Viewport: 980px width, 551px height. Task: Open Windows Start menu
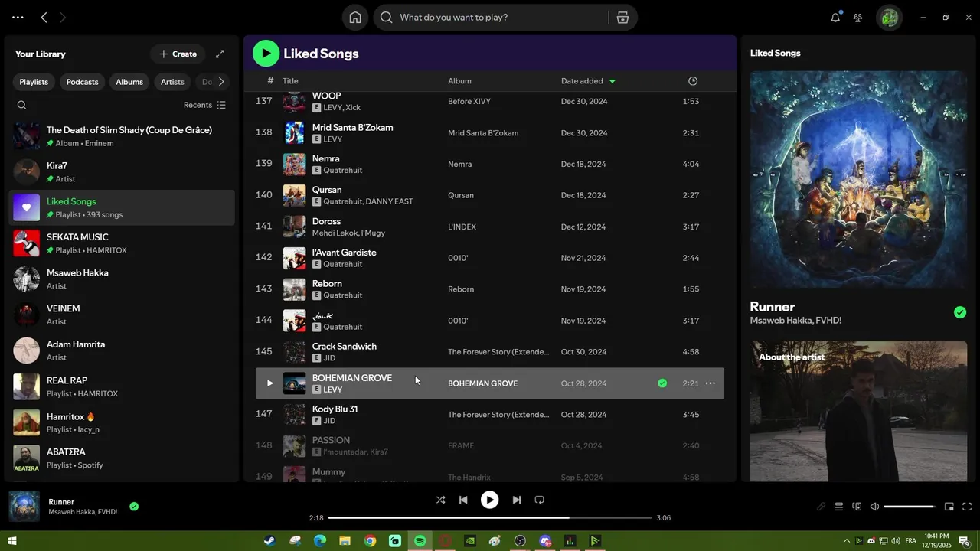click(12, 541)
